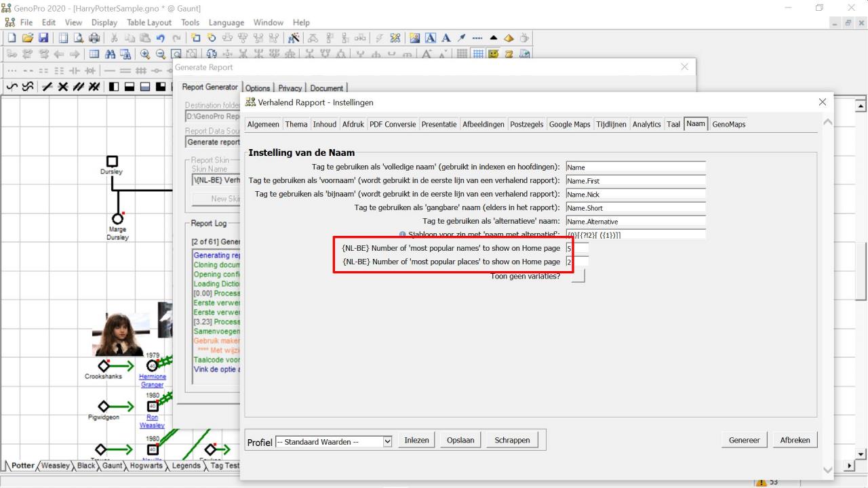Click the orange diamond shape icon

[509, 38]
